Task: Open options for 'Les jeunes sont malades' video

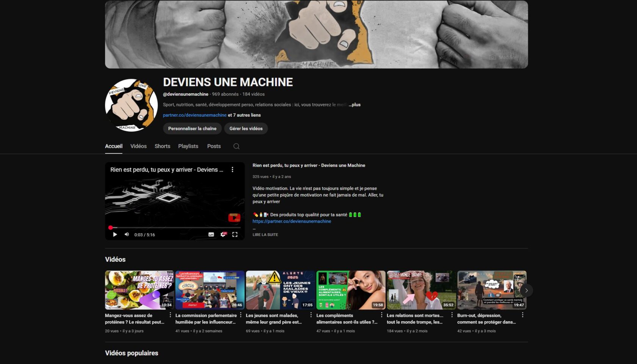Action: (x=311, y=315)
